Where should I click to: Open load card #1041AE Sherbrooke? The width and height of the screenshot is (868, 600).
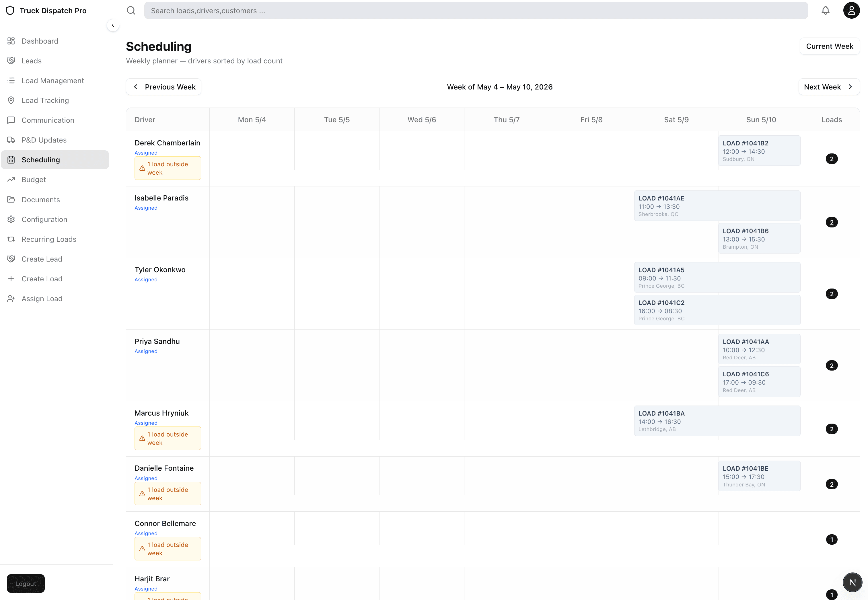pos(717,206)
